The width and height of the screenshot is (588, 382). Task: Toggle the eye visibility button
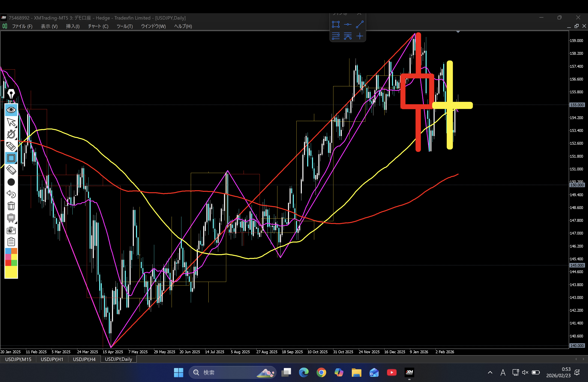coord(11,110)
